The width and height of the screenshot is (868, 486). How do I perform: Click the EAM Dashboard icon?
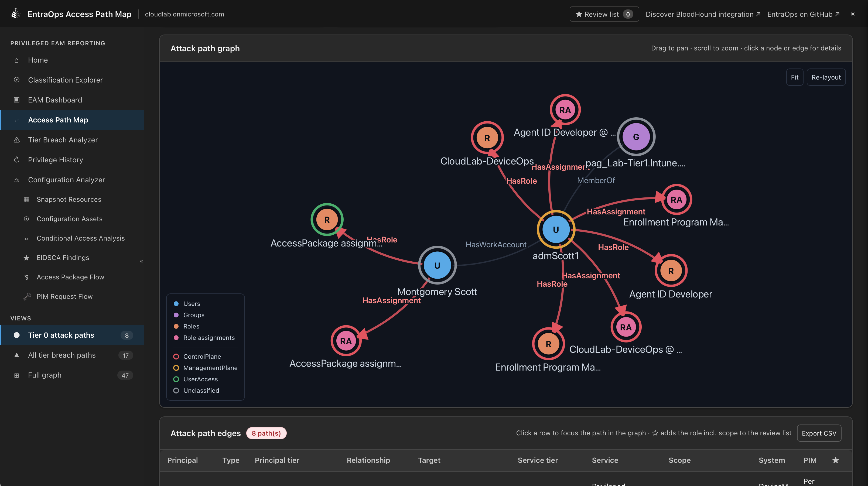16,100
